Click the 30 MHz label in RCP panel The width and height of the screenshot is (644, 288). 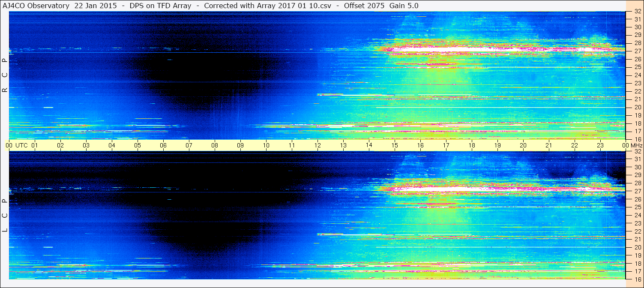tap(638, 27)
